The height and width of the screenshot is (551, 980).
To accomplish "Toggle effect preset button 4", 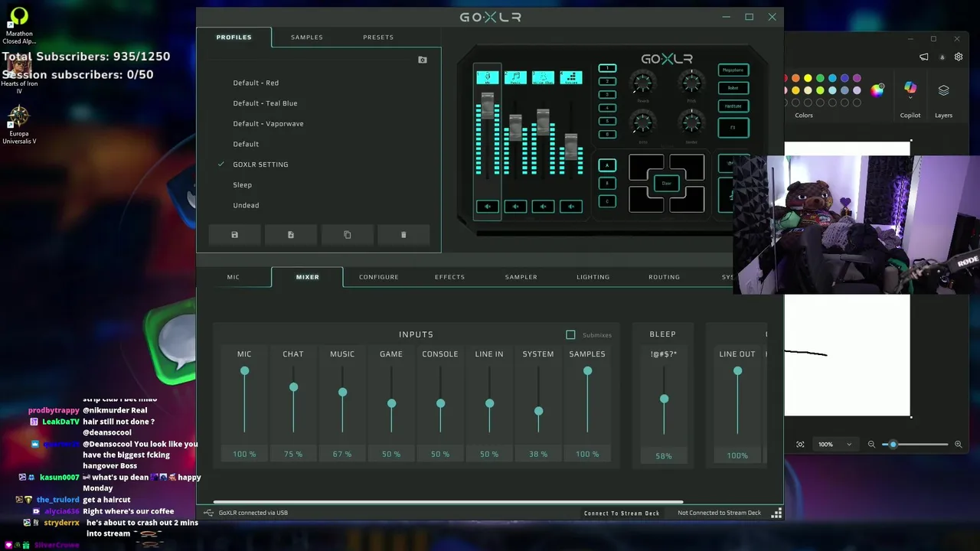I will point(607,108).
